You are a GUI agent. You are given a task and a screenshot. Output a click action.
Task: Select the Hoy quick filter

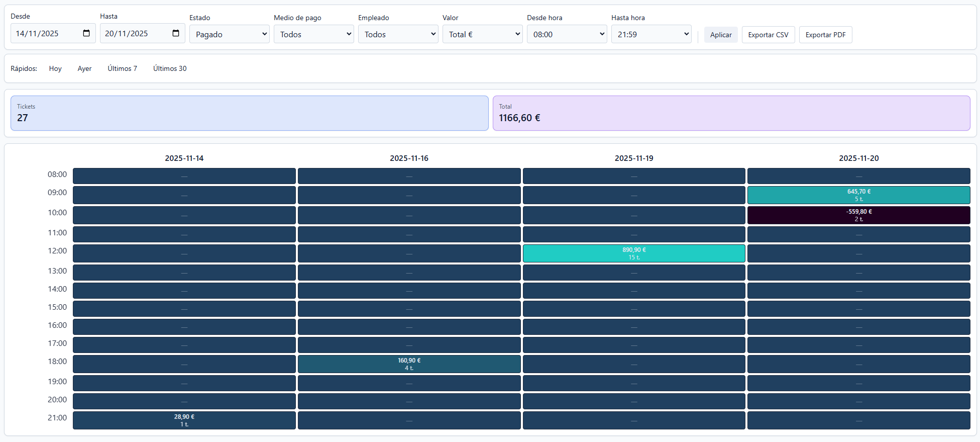coord(55,68)
